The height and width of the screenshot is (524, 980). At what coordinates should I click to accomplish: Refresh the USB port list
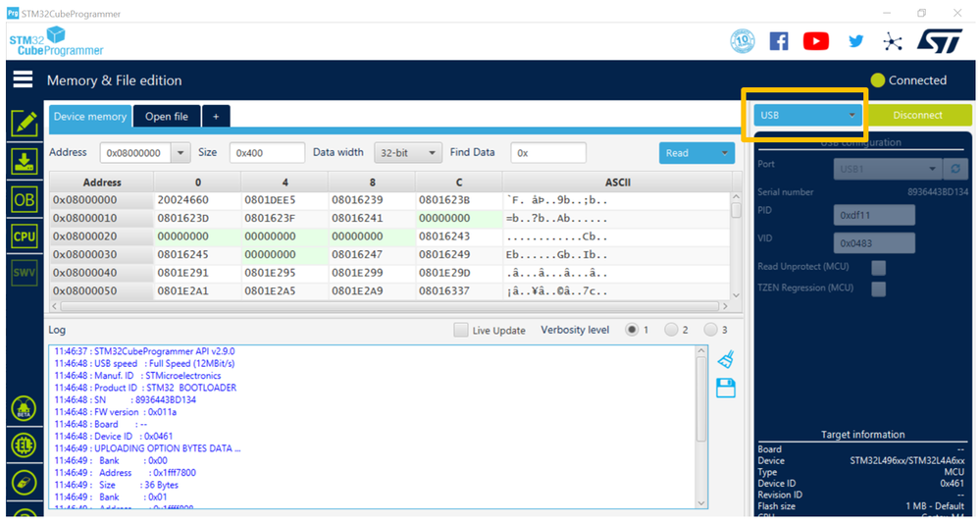click(x=955, y=169)
